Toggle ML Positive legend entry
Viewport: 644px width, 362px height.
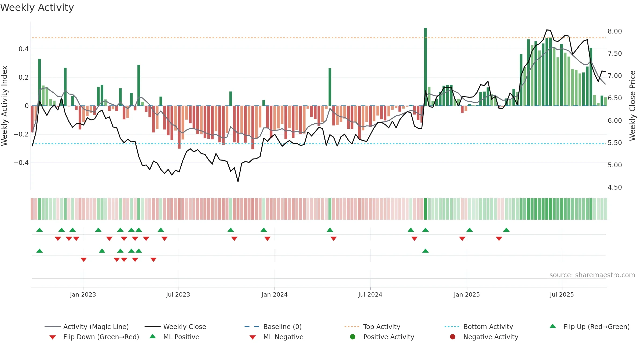point(174,337)
